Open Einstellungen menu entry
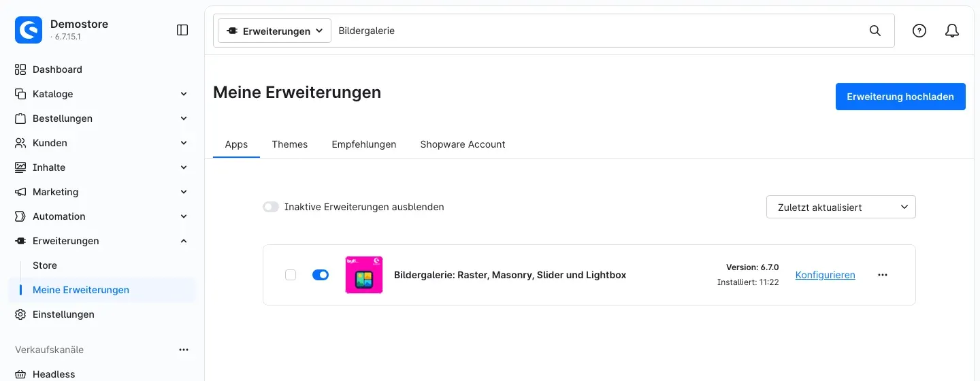 pyautogui.click(x=63, y=314)
